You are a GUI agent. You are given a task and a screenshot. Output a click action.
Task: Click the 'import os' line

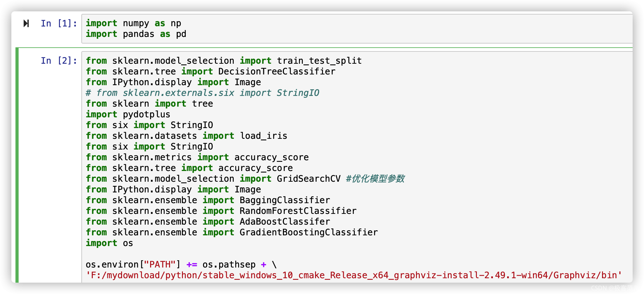(109, 243)
